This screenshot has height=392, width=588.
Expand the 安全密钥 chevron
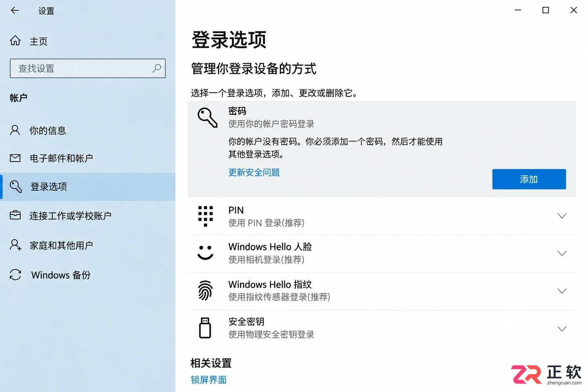(x=562, y=329)
